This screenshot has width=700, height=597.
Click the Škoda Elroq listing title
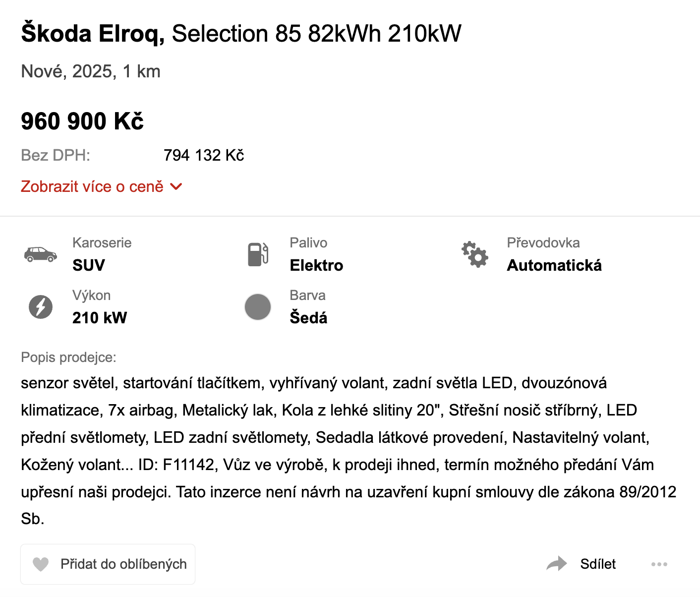241,34
